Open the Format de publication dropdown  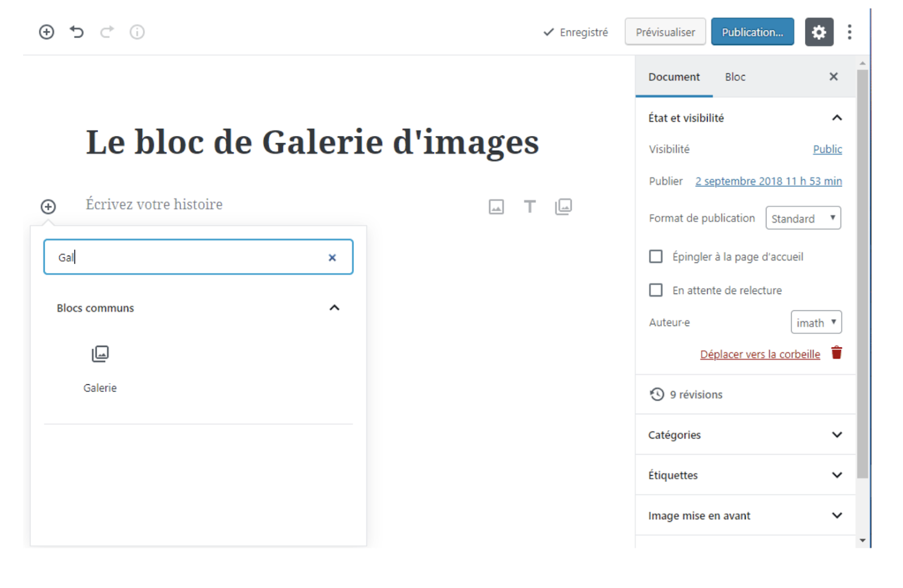[803, 218]
